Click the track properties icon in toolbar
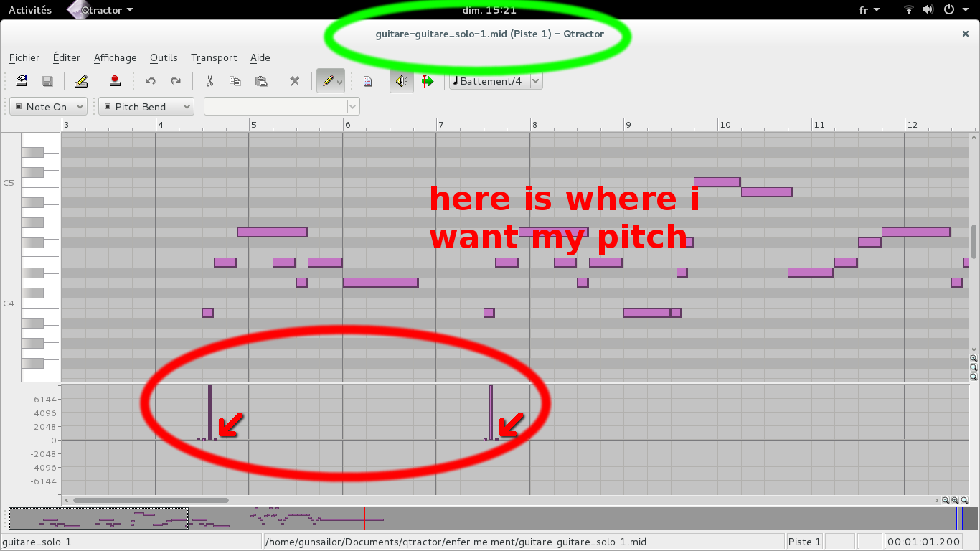The height and width of the screenshot is (551, 980). point(22,81)
